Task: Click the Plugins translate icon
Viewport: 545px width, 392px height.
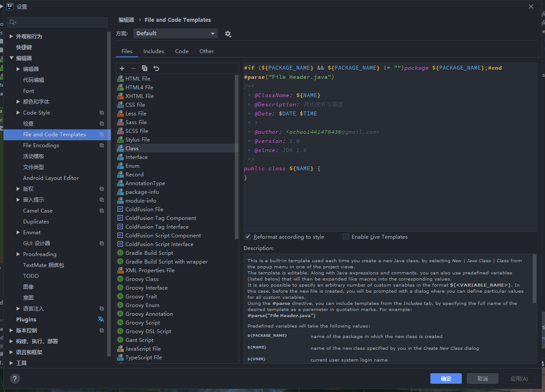Action: [x=101, y=319]
